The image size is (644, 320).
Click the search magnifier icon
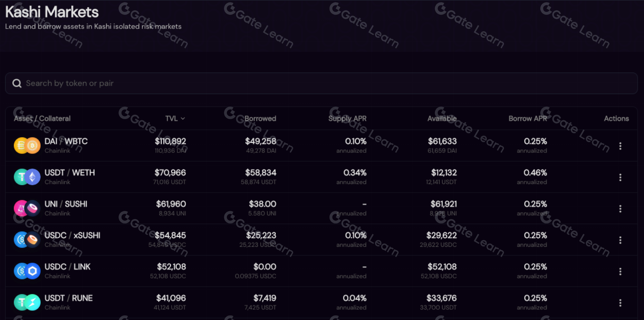click(x=17, y=84)
